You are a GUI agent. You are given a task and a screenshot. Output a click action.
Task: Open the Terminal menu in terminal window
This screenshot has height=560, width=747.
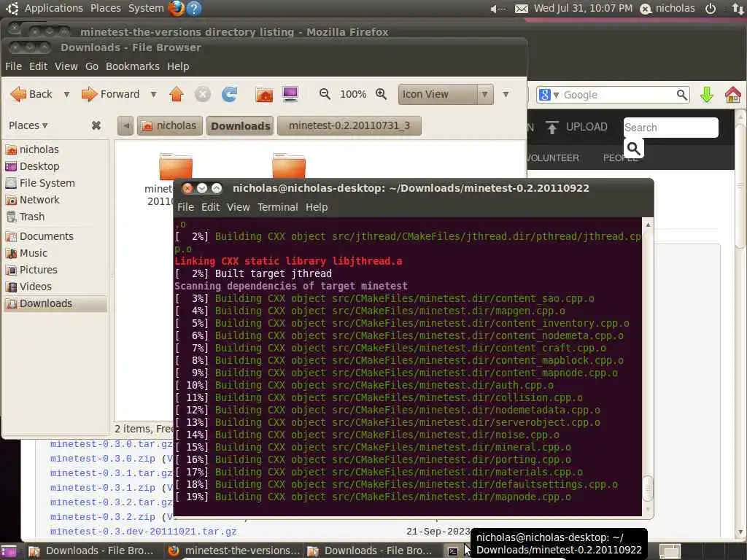(278, 207)
